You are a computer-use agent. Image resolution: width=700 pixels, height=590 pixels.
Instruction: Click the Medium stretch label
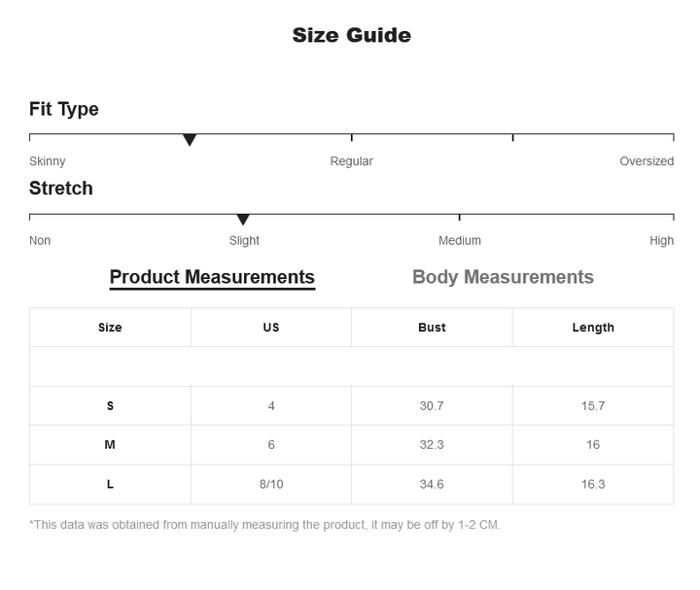tap(460, 241)
